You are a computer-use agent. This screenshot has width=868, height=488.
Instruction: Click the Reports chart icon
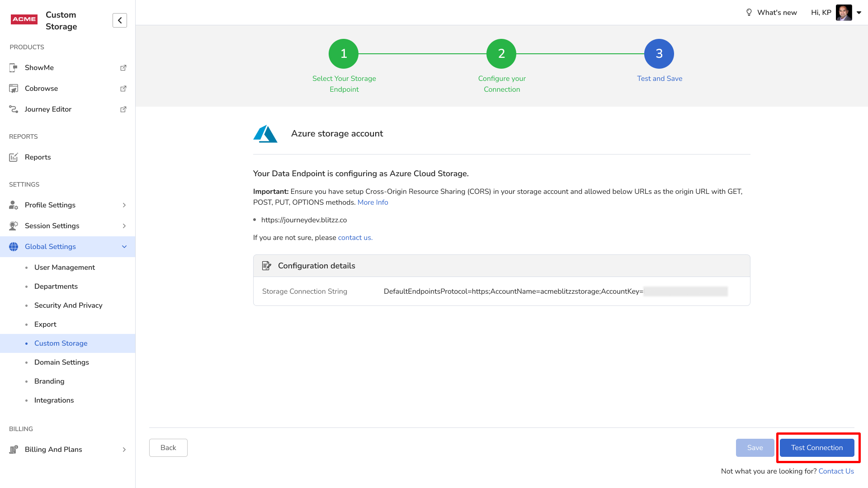point(14,157)
